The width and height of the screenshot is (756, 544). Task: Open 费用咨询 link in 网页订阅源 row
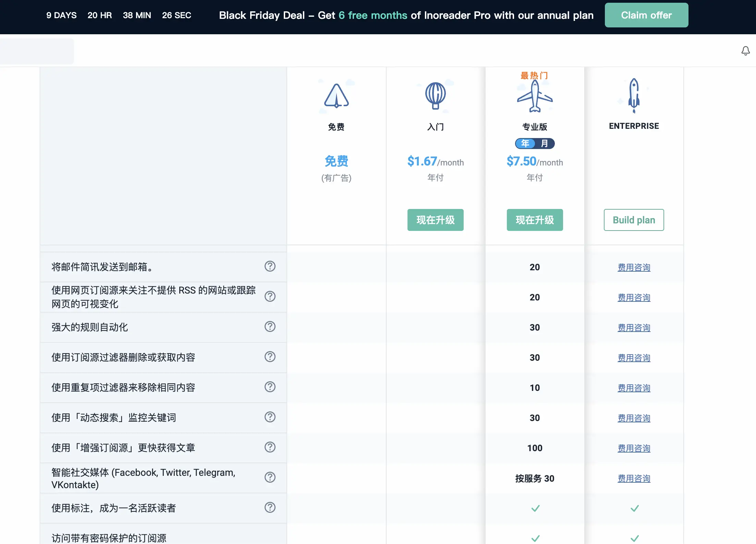[634, 297]
